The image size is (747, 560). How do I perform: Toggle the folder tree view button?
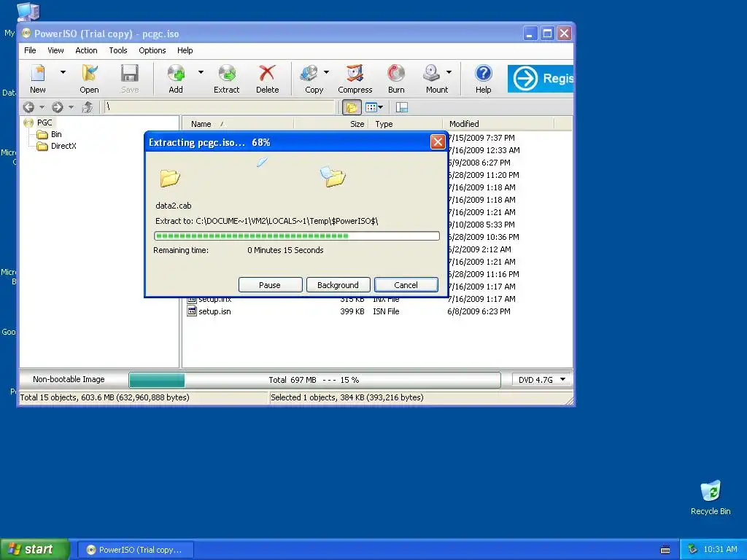tap(352, 108)
